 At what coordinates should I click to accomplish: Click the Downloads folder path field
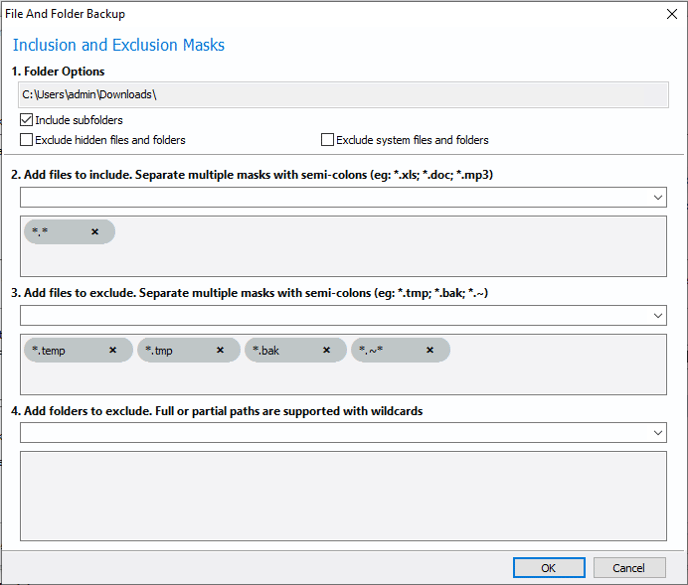pyautogui.click(x=343, y=94)
